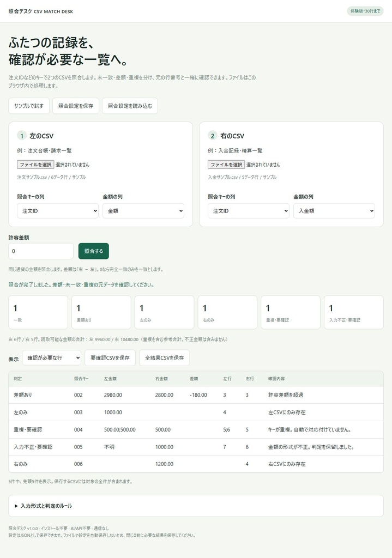
Task: Click 左金額 column header
Action: pos(110,379)
